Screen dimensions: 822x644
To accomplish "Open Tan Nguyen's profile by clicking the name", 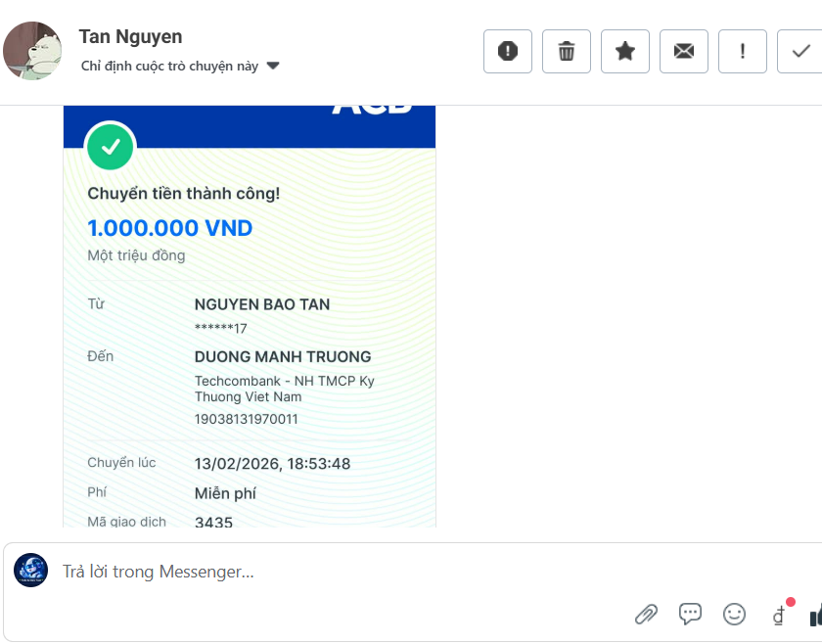I will (x=130, y=36).
